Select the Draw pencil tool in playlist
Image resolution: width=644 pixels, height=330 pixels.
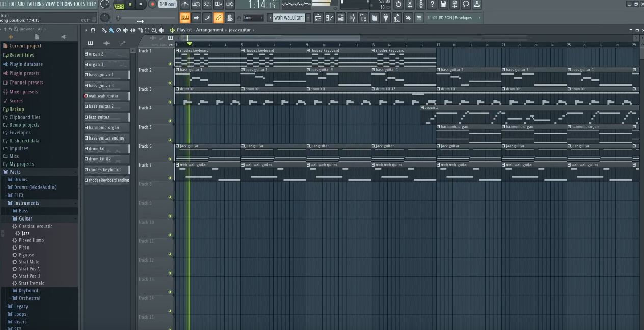coord(104,30)
